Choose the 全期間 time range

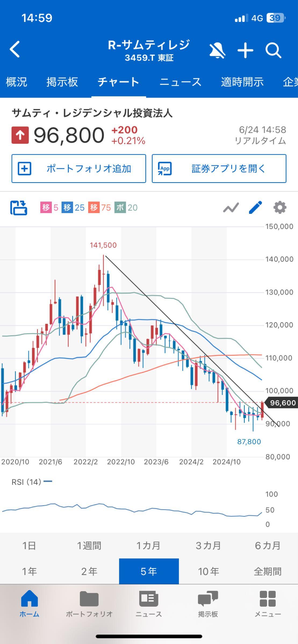(x=268, y=572)
